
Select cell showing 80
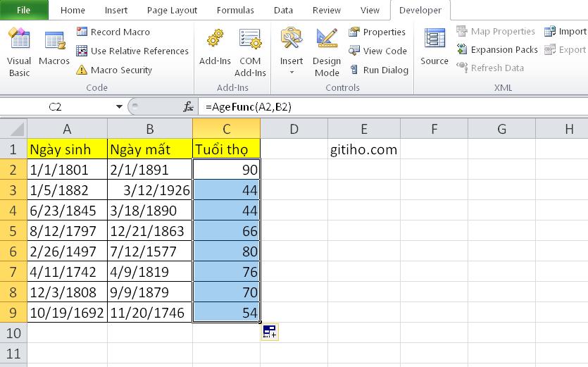coord(227,251)
